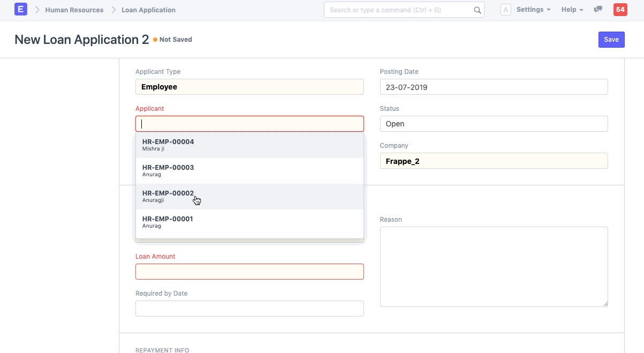The height and width of the screenshot is (353, 644).
Task: Select applicant HR-EMP-00004 Mishra ji
Action: 249,145
